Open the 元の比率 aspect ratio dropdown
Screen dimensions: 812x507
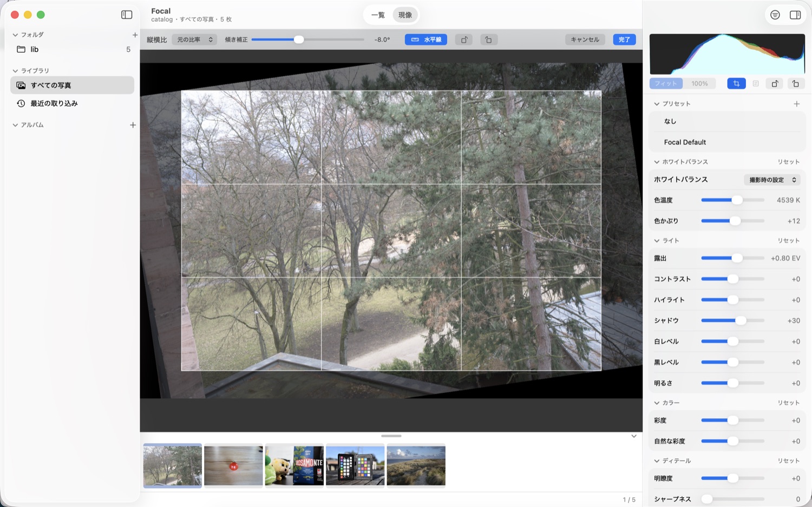click(195, 39)
